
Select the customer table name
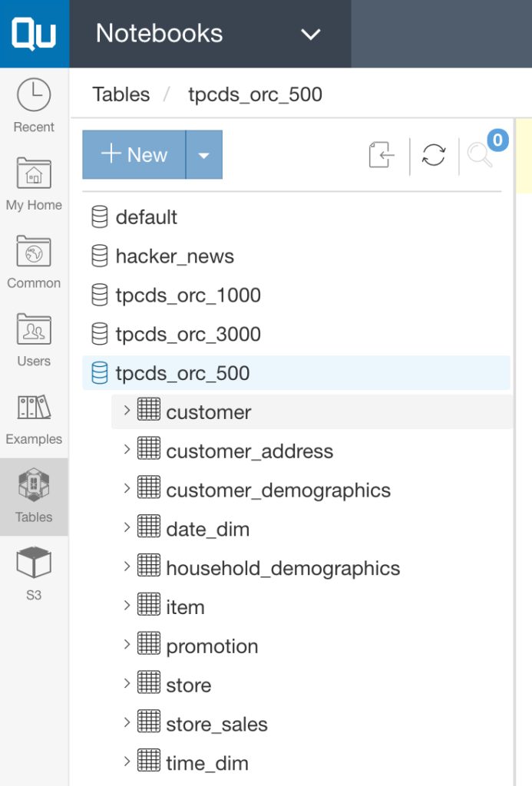pyautogui.click(x=209, y=412)
